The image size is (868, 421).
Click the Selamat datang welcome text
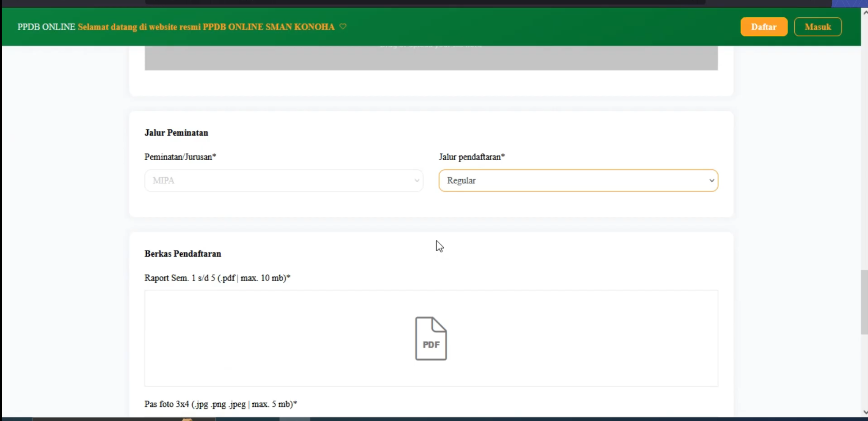[x=206, y=27]
